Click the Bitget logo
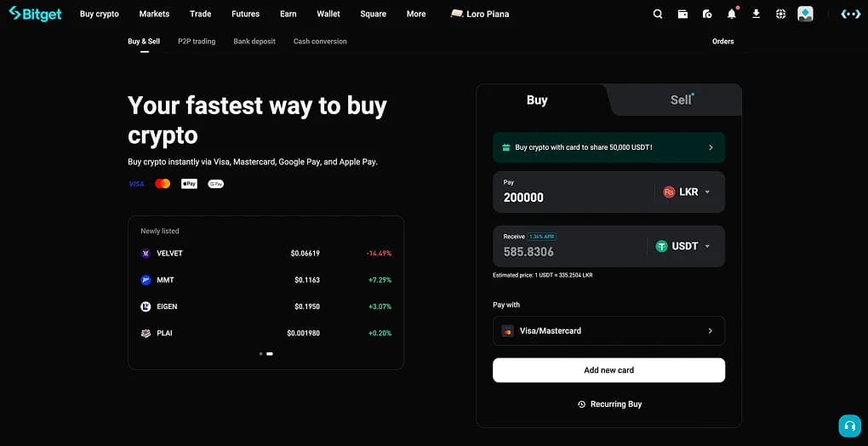This screenshot has width=868, height=446. tap(35, 14)
